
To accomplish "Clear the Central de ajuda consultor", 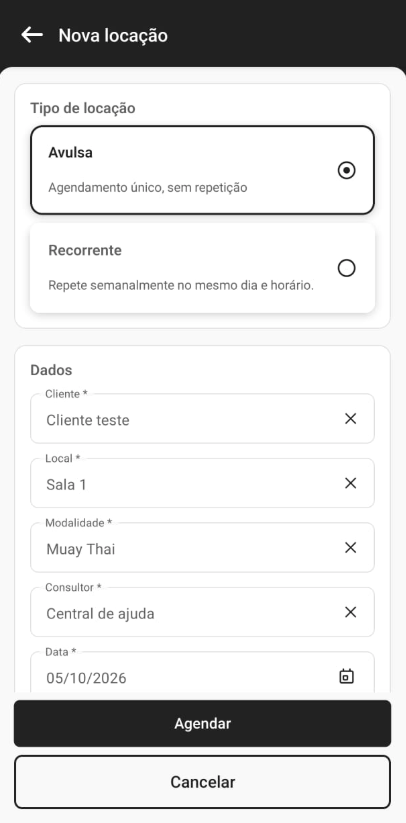I will click(x=350, y=612).
